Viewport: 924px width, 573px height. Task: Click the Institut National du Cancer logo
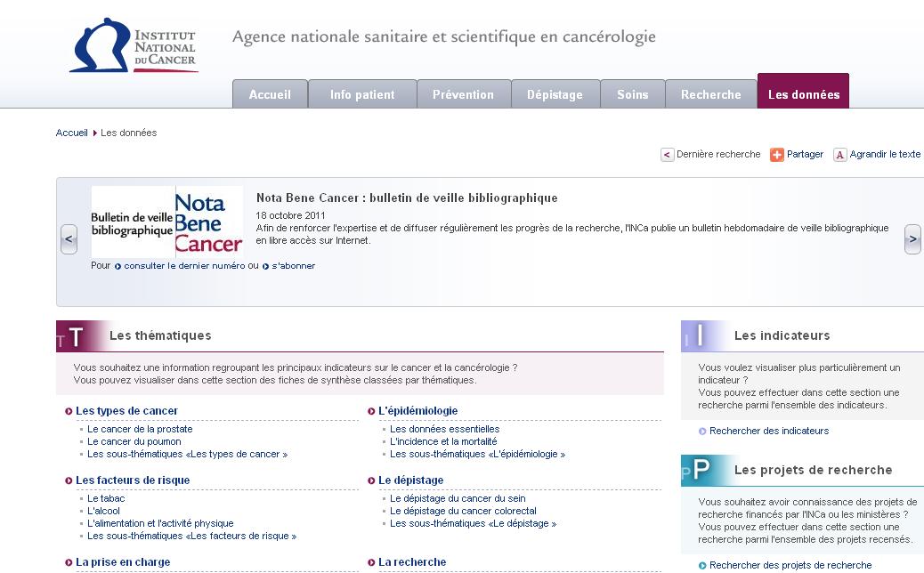pos(134,45)
